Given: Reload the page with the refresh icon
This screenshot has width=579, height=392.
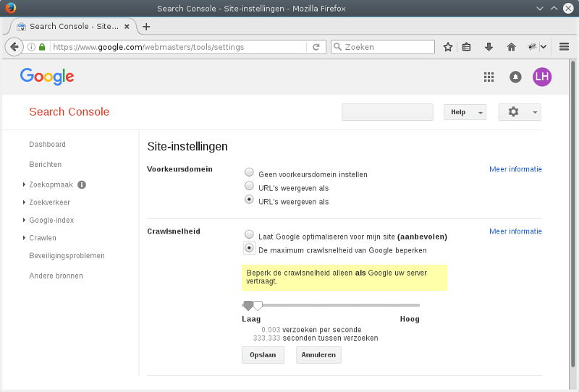Looking at the screenshot, I should coord(316,47).
